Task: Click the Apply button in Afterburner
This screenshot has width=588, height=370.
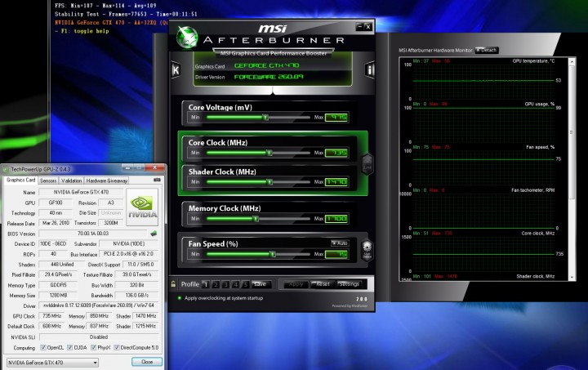Action: point(296,284)
